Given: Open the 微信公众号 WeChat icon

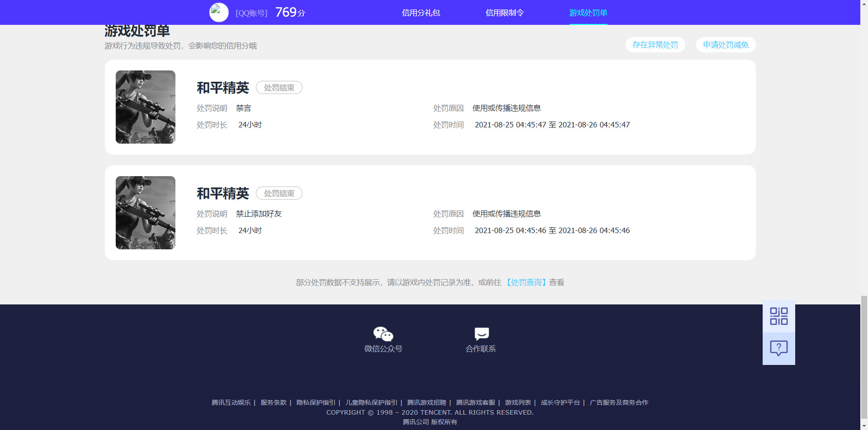Looking at the screenshot, I should coord(383,334).
